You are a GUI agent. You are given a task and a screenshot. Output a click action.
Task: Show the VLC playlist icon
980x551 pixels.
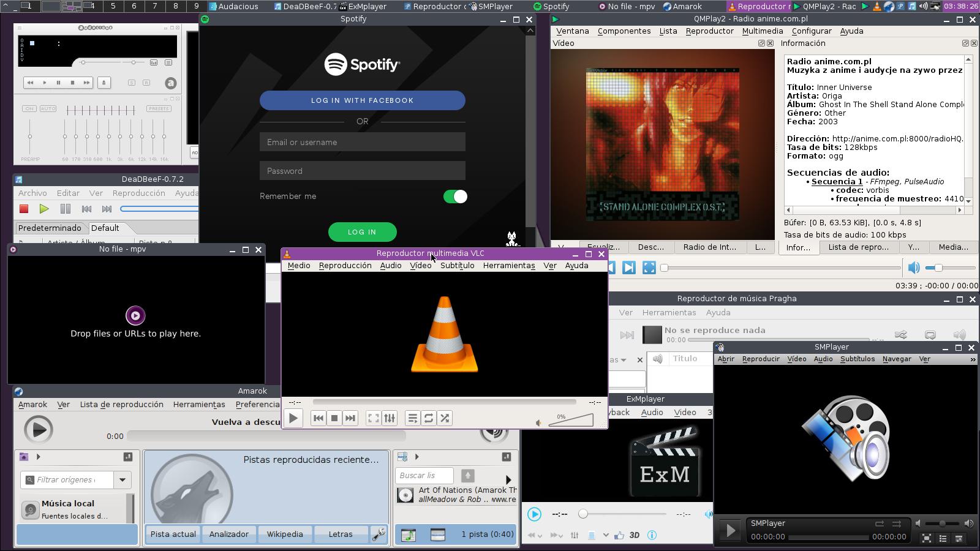pyautogui.click(x=413, y=418)
